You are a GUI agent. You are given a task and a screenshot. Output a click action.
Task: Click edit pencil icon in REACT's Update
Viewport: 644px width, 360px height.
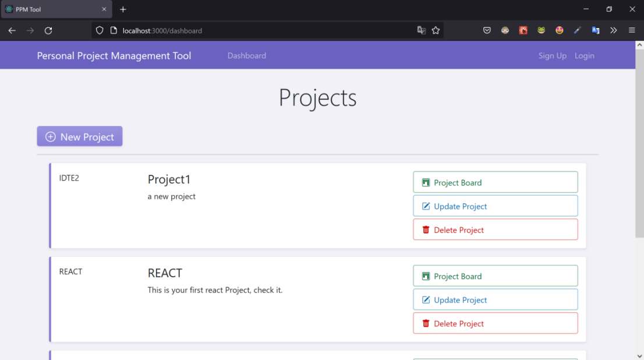click(426, 299)
